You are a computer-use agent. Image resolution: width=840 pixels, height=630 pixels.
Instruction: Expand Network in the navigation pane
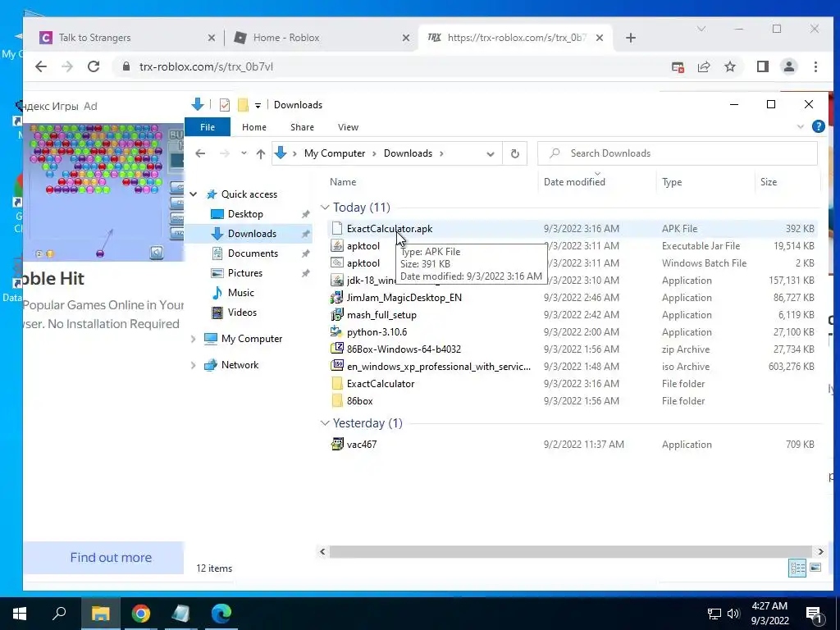(194, 365)
